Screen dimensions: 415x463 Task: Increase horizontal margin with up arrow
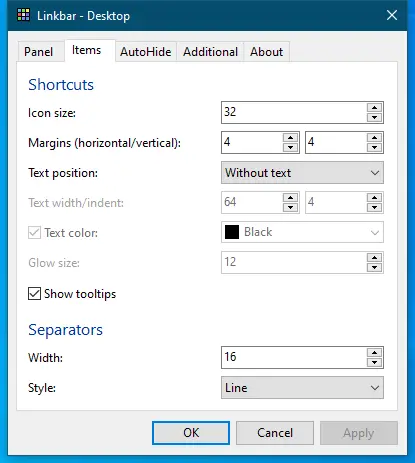(290, 138)
